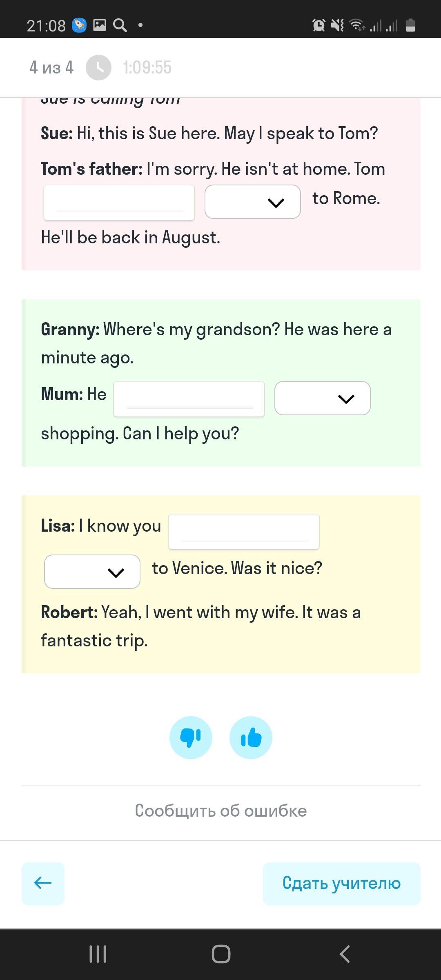Viewport: 441px width, 980px height.
Task: Tap the Android recent apps icon
Action: coord(98,954)
